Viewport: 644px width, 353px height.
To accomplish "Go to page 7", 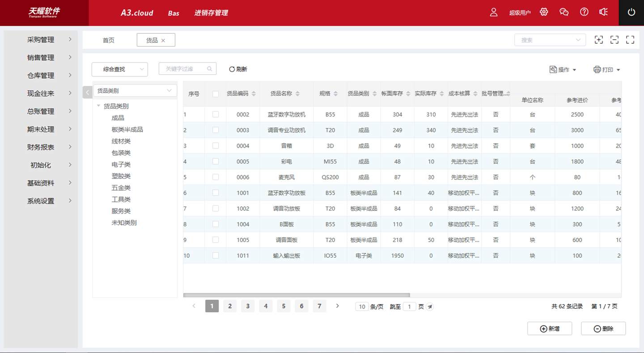I will pyautogui.click(x=319, y=306).
